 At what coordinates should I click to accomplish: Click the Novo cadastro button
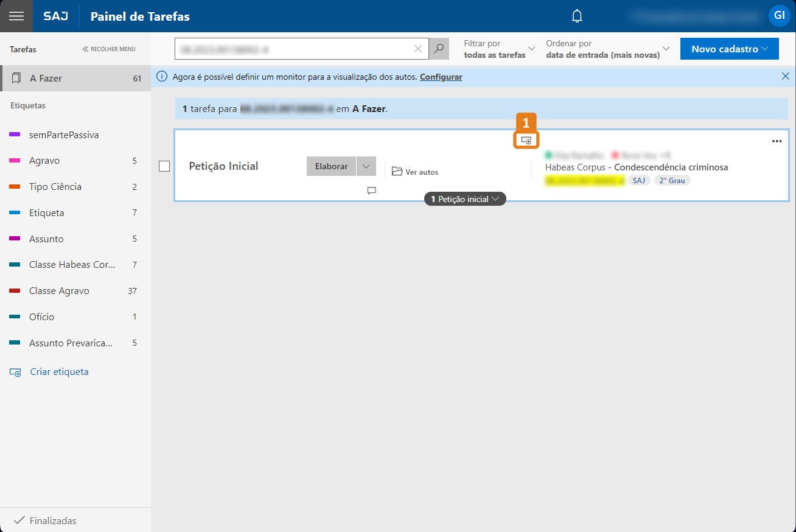point(729,49)
